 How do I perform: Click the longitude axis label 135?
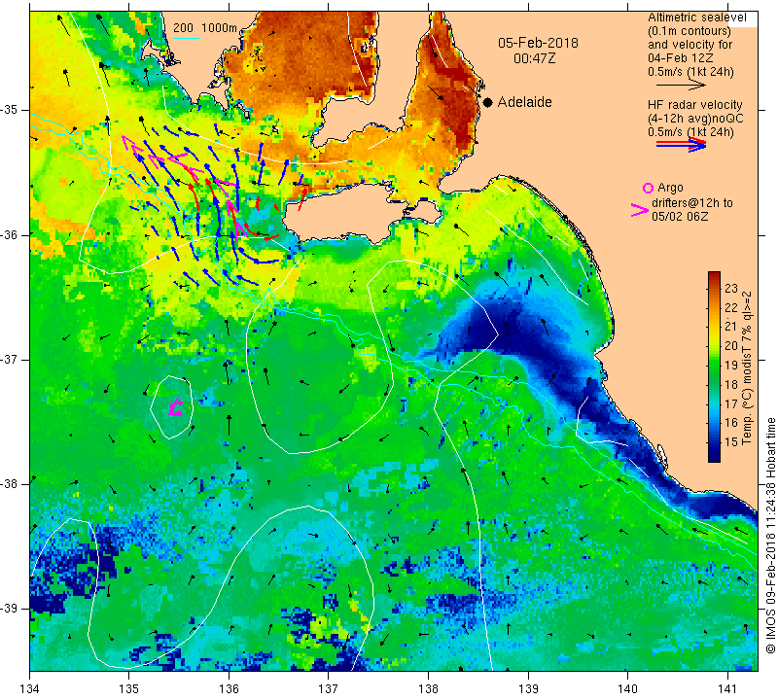pos(129,689)
